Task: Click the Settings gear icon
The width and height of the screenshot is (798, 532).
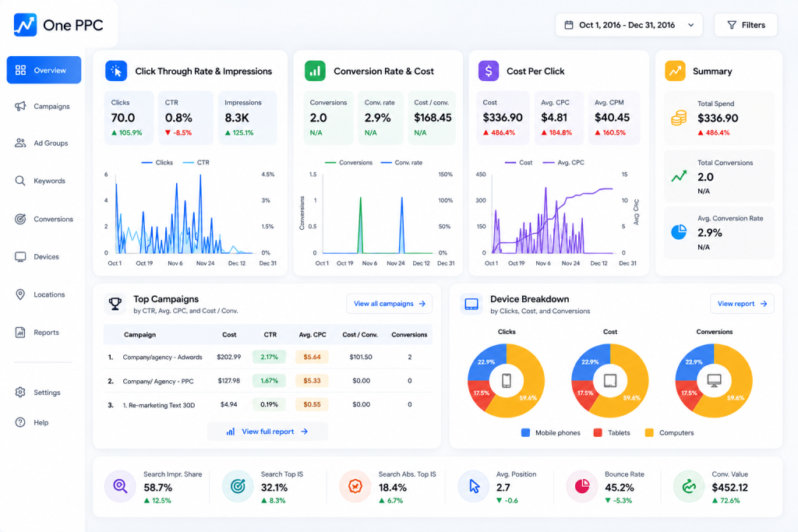Action: 20,392
